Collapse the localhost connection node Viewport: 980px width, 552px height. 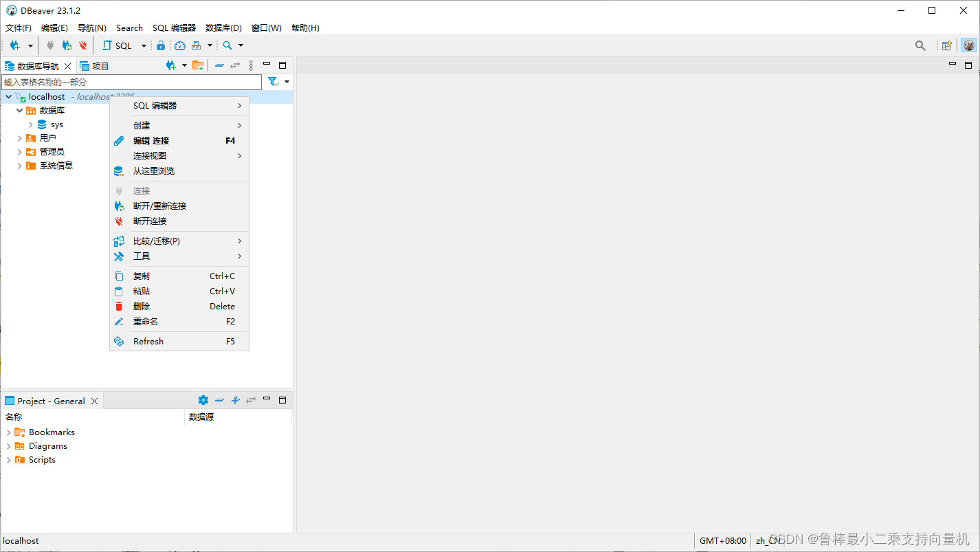click(8, 97)
